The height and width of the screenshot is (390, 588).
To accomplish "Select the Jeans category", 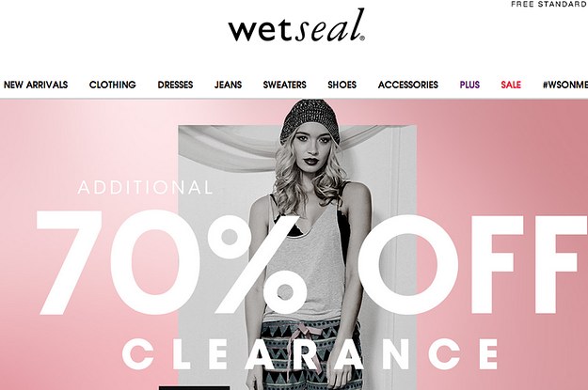I will (228, 85).
